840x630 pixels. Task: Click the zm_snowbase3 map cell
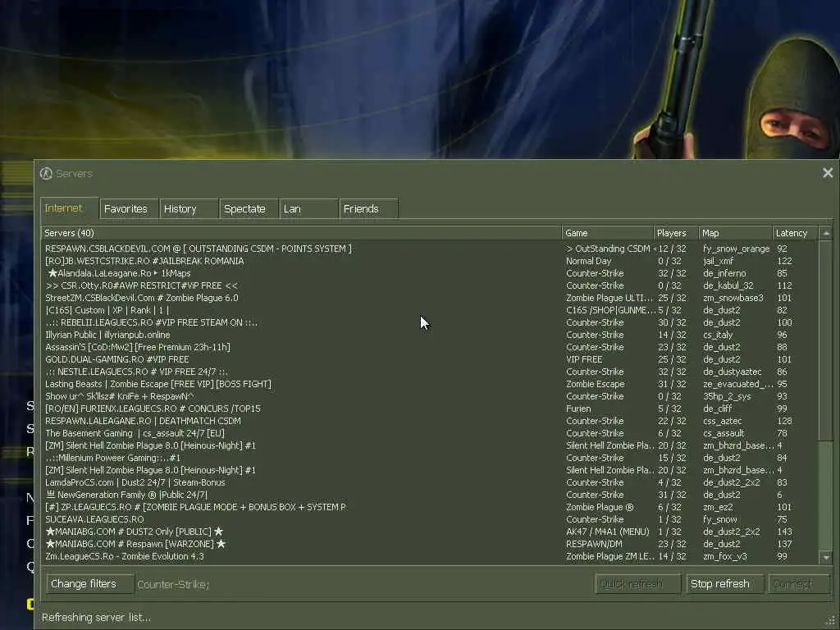tap(733, 298)
